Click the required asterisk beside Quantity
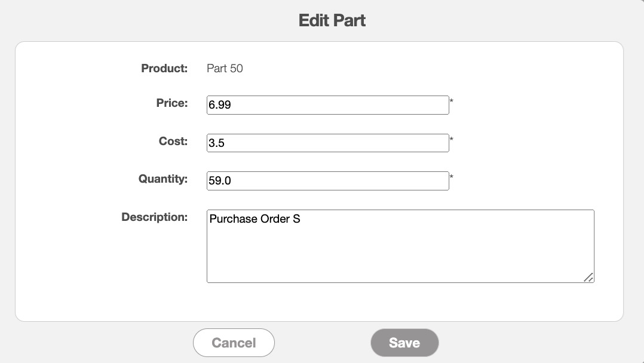Image resolution: width=644 pixels, height=363 pixels. (x=452, y=177)
